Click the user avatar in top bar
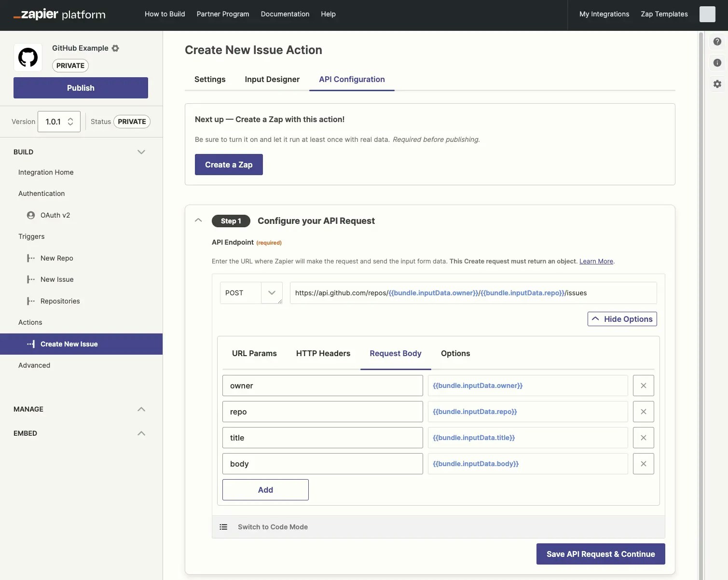This screenshot has width=728, height=580. pos(707,14)
